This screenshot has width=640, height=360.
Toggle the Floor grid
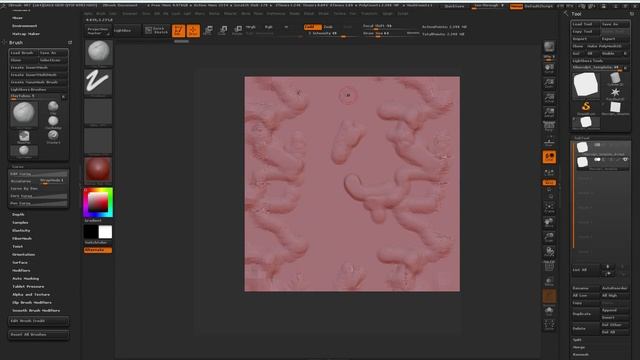(x=549, y=142)
